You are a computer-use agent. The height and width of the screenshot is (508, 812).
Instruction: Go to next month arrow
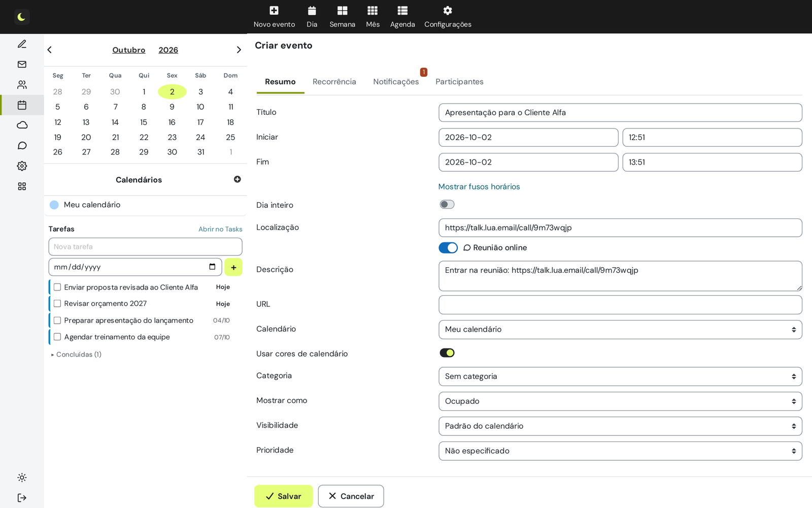239,50
